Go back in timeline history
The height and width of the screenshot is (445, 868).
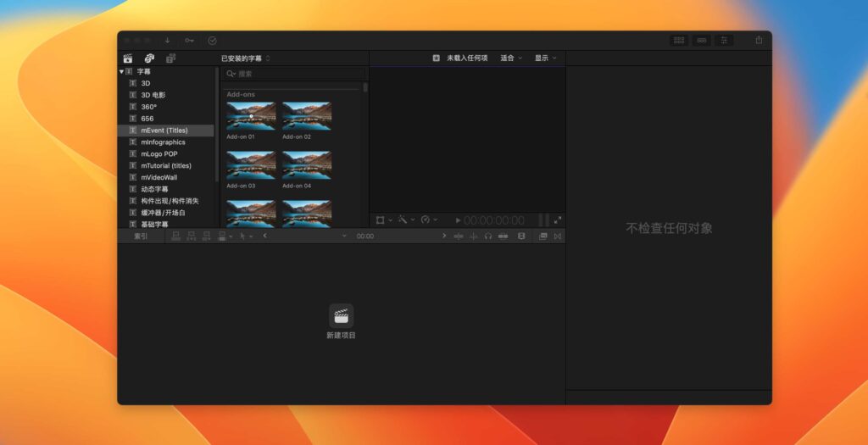click(x=265, y=236)
